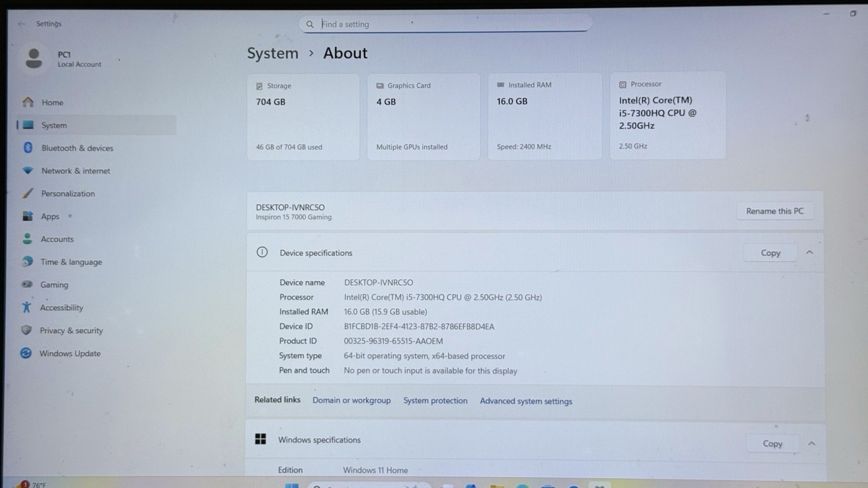Click the Gaming controller icon
The image size is (868, 488).
coord(27,284)
